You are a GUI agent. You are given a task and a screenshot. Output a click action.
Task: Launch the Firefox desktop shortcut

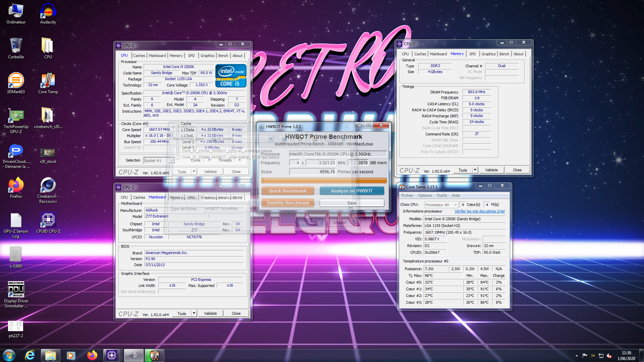tap(16, 188)
